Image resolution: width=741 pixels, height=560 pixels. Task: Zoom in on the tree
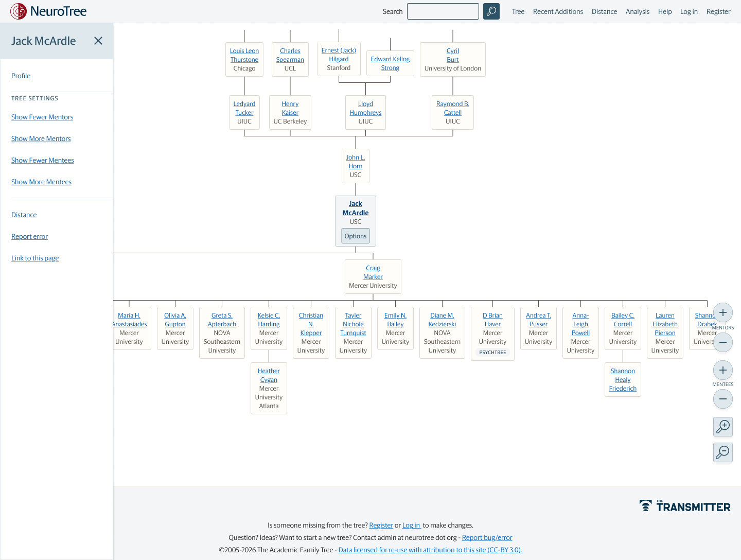coord(723,427)
